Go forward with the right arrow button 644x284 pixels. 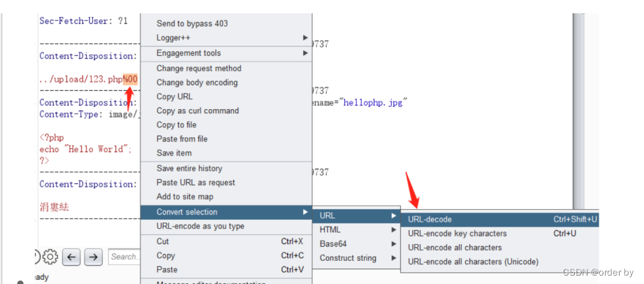93,257
